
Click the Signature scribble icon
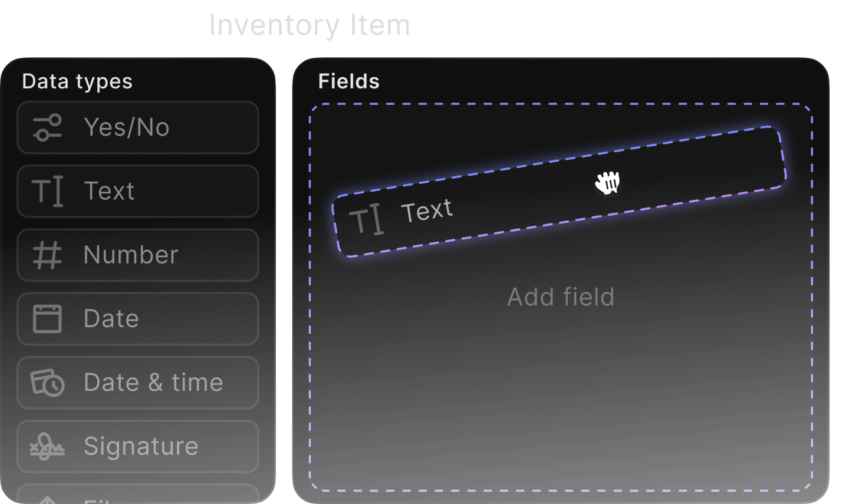pos(47,446)
